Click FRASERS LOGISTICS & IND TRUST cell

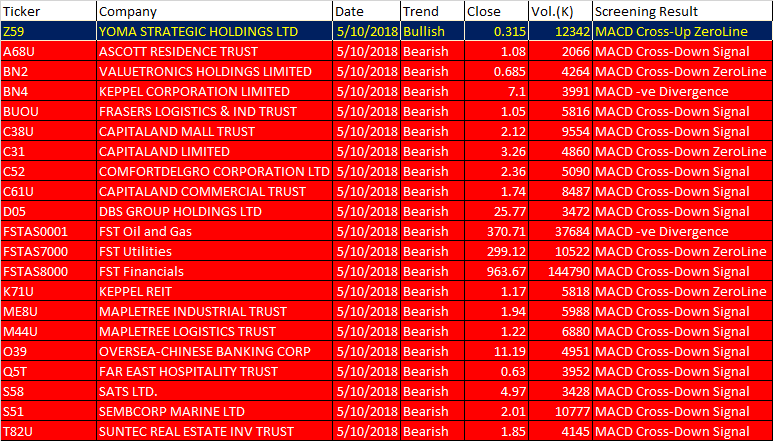coord(214,111)
